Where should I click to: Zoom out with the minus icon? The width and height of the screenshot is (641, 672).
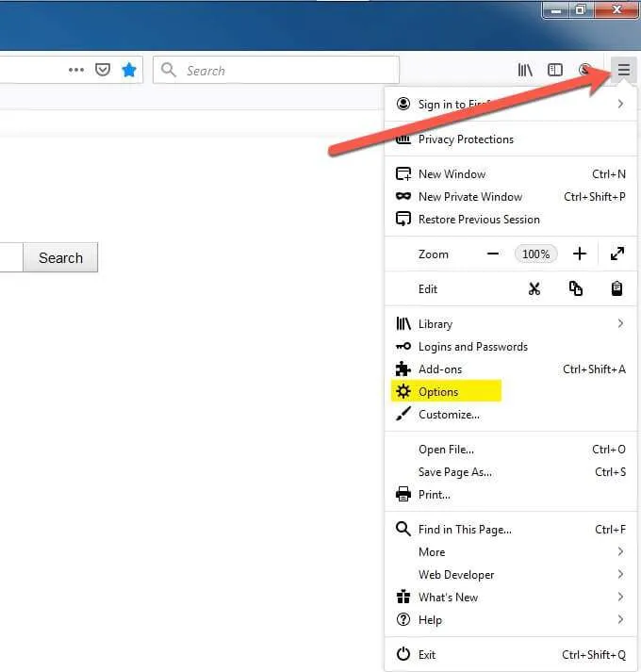[493, 254]
